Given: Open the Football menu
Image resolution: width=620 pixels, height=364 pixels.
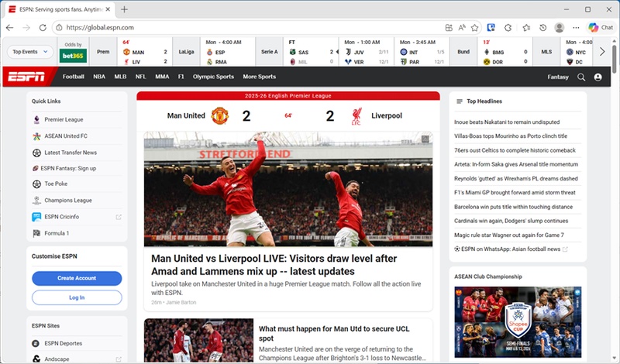Looking at the screenshot, I should pos(73,77).
